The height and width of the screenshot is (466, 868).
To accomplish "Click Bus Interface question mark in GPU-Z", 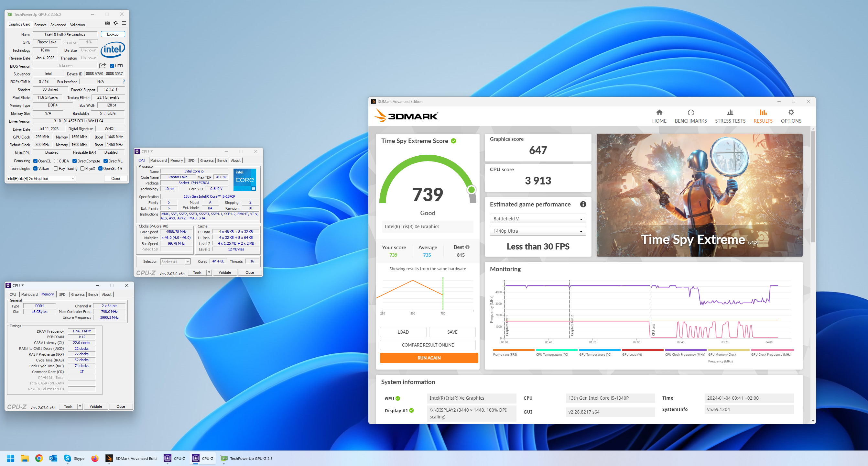I will click(124, 82).
